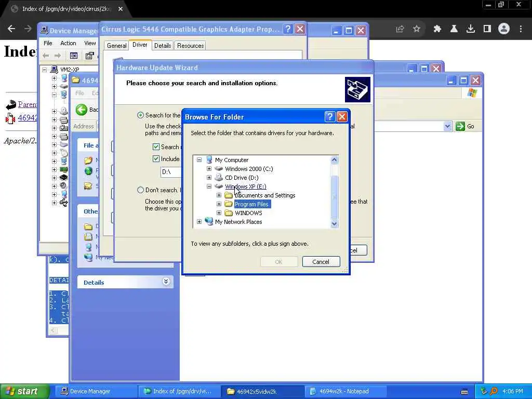Open Device Manager Action menu
This screenshot has width=532, height=399.
click(68, 43)
